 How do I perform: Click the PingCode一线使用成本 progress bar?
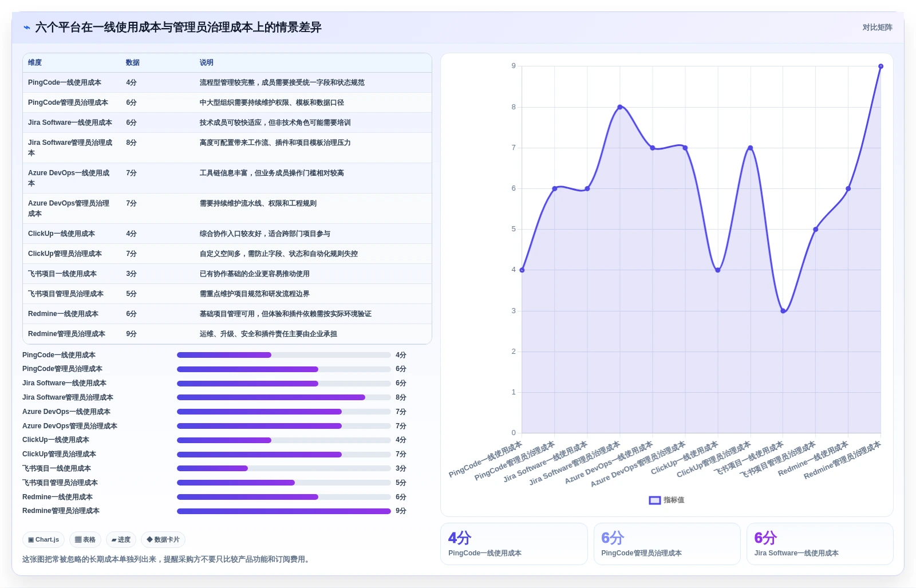(x=284, y=355)
